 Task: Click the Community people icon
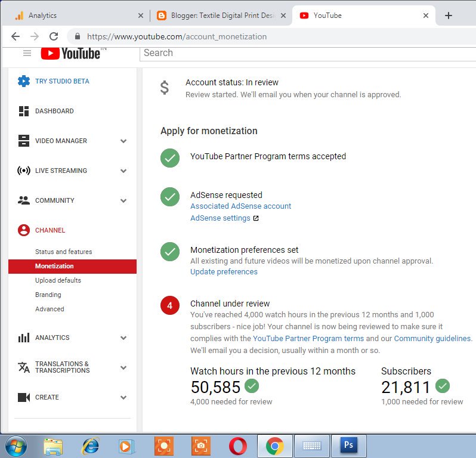click(x=24, y=200)
